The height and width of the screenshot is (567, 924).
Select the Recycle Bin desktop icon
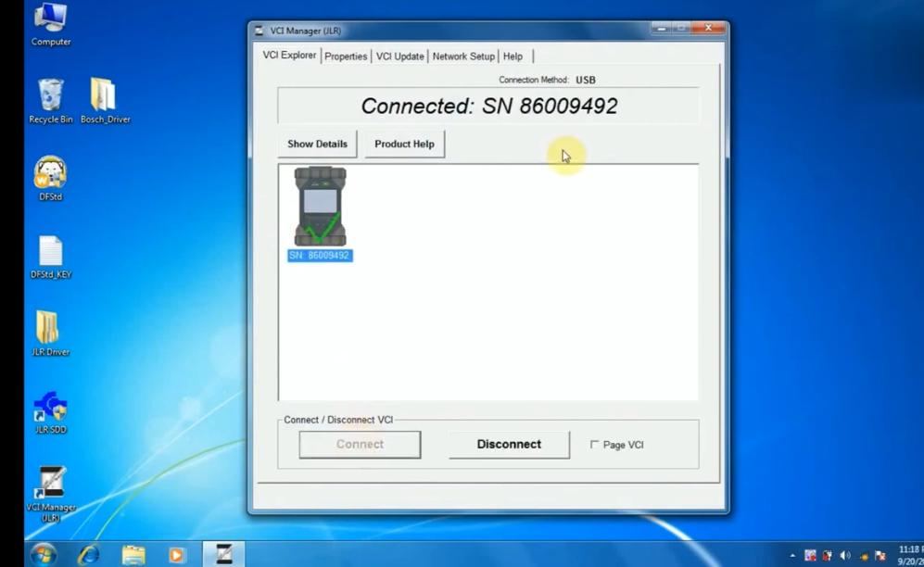pyautogui.click(x=51, y=101)
